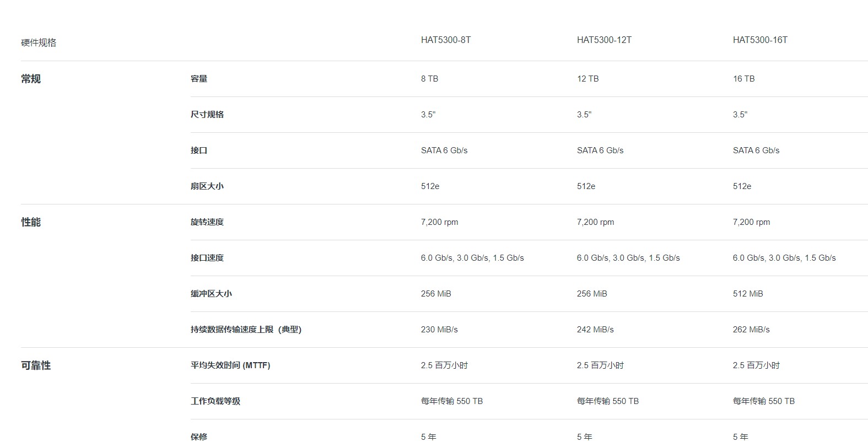Select the 常规 section label

click(x=31, y=79)
